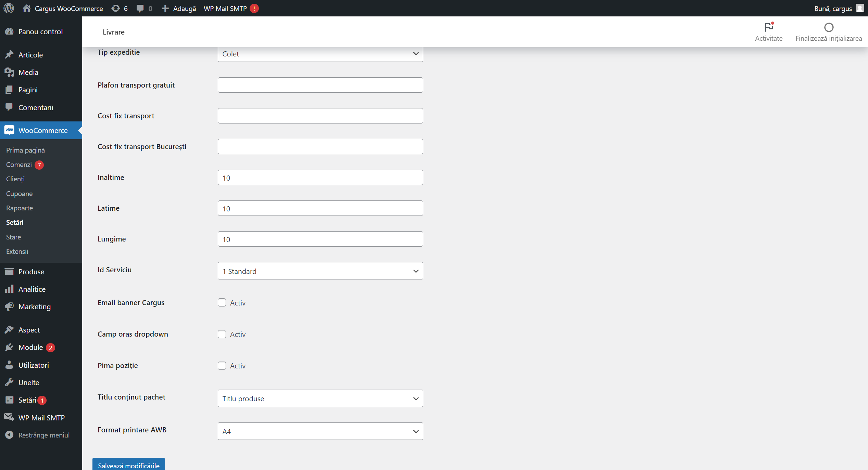Viewport: 868px width, 470px height.
Task: Click the Restrânge meniul link
Action: pos(44,435)
